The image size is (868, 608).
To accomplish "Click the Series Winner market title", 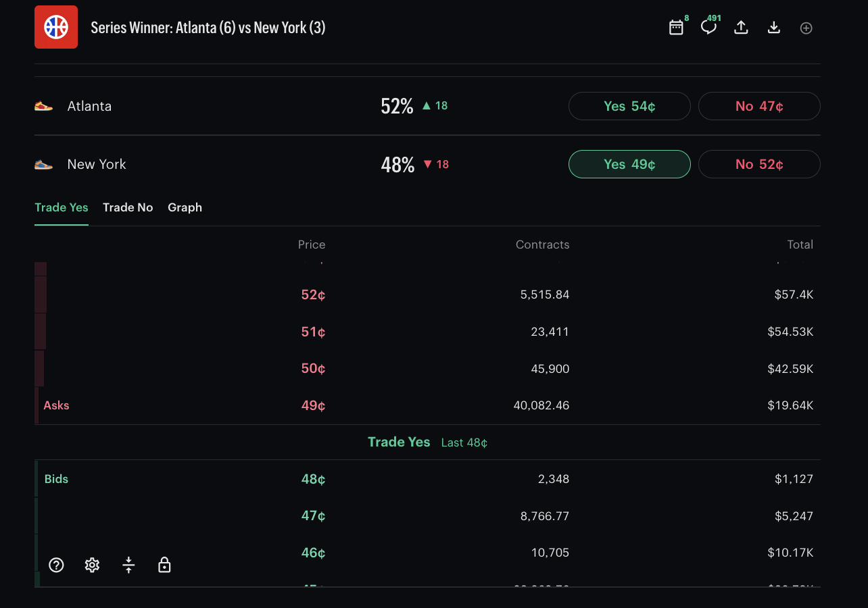I will pos(208,28).
